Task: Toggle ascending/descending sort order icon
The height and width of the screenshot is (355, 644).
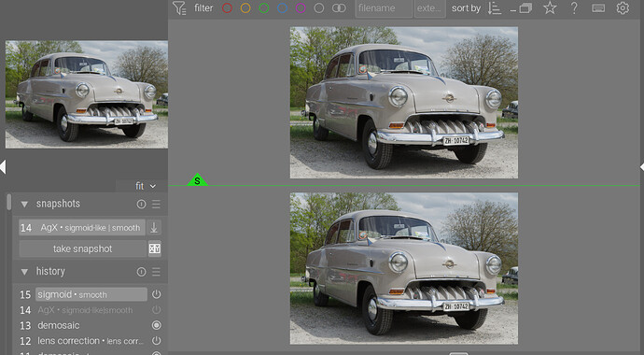Action: click(495, 8)
